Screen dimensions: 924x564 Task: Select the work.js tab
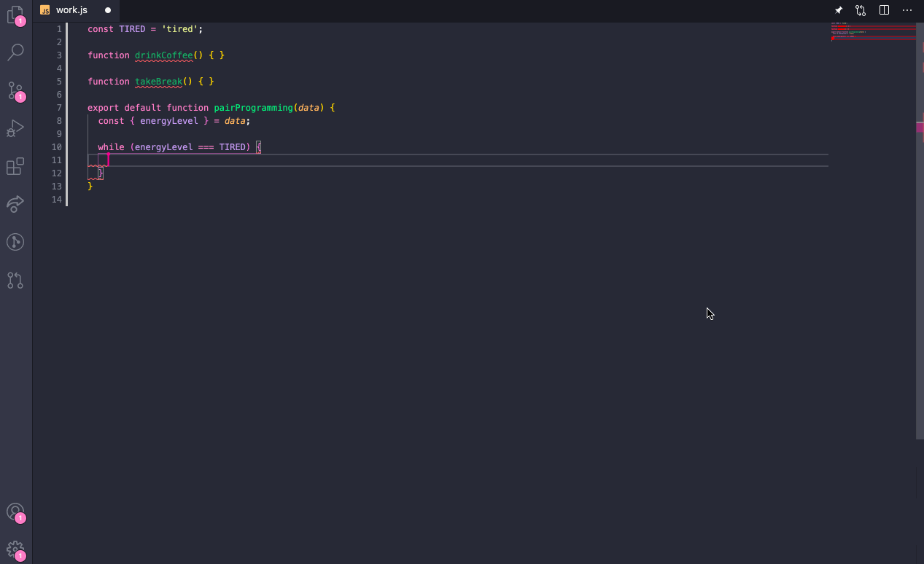(x=77, y=10)
